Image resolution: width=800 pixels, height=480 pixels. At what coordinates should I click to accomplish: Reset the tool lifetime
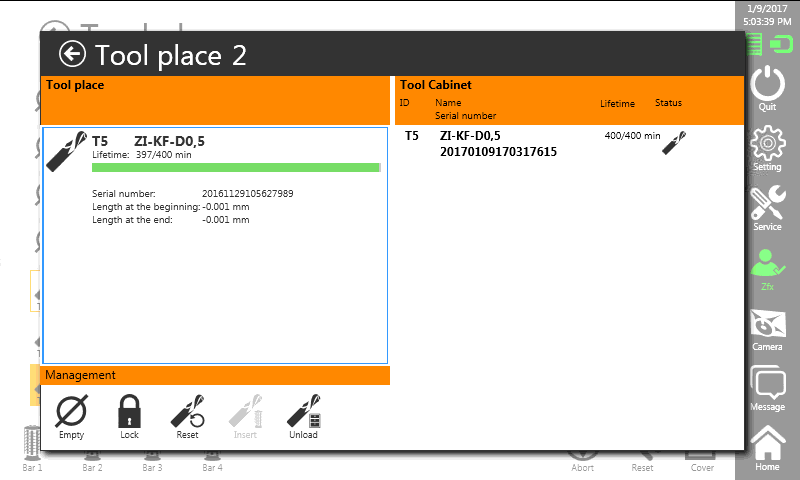[187, 416]
